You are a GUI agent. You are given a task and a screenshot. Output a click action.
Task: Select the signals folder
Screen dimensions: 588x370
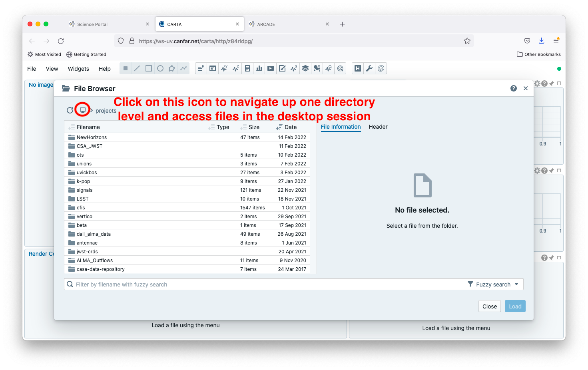pos(187,190)
